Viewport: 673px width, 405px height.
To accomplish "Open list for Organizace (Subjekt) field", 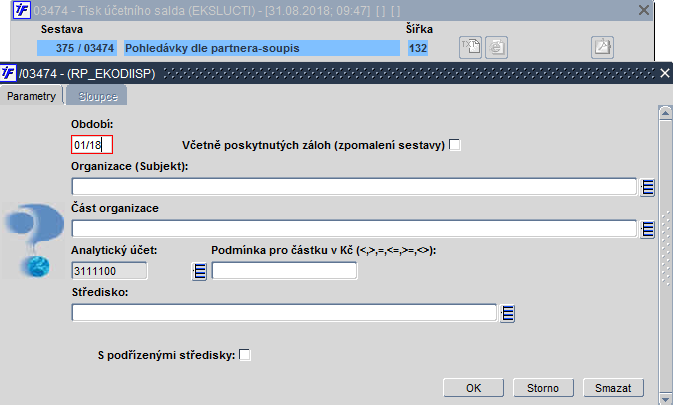I will 647,187.
